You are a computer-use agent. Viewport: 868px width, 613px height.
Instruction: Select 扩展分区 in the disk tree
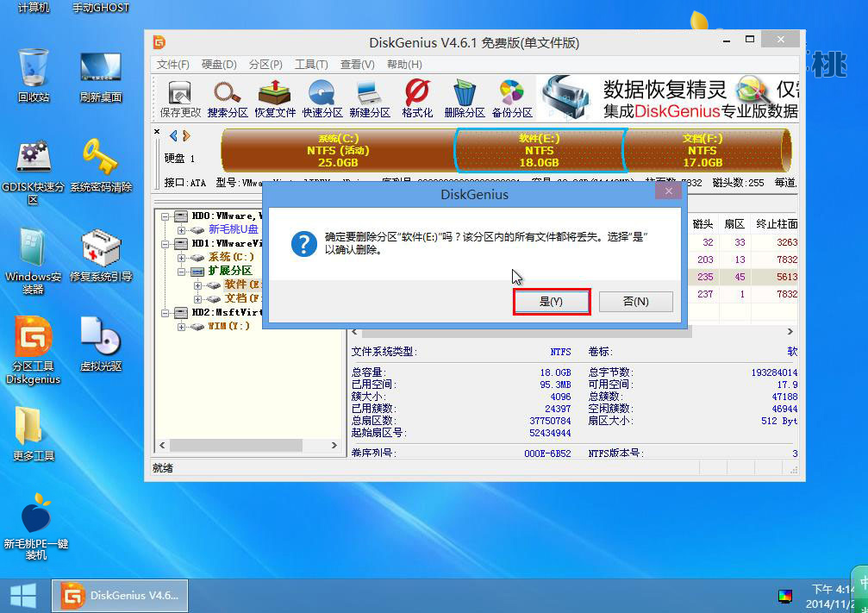(230, 271)
